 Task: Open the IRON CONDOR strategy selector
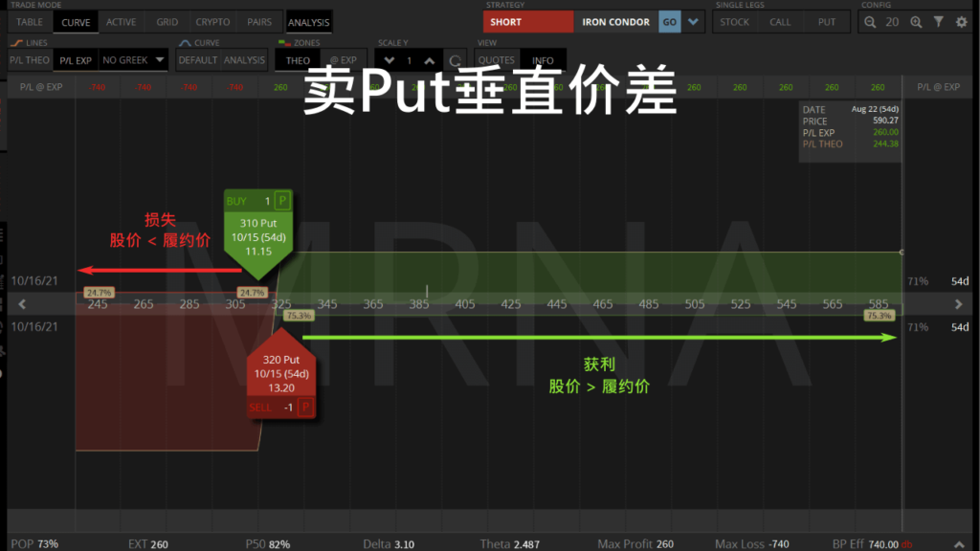click(x=615, y=22)
